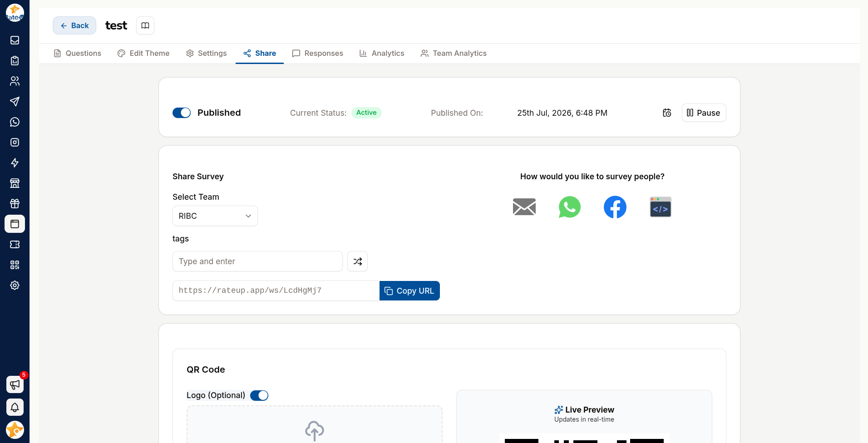868x443 pixels.
Task: Select the Share tab
Action: [260, 53]
